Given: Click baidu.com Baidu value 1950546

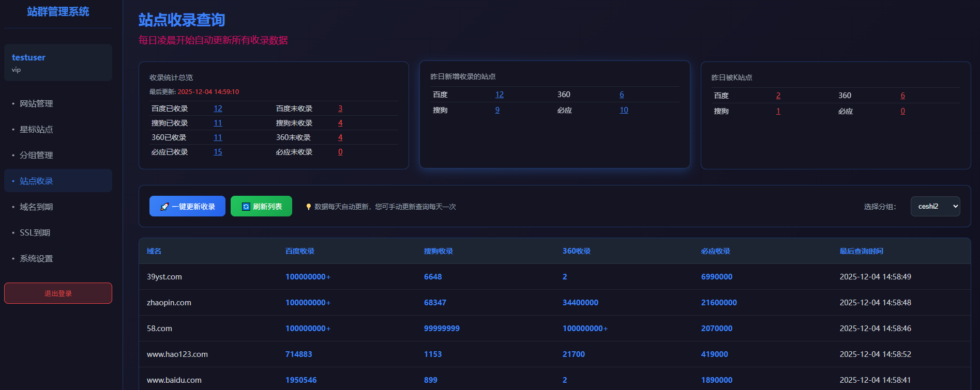Looking at the screenshot, I should coord(301,380).
